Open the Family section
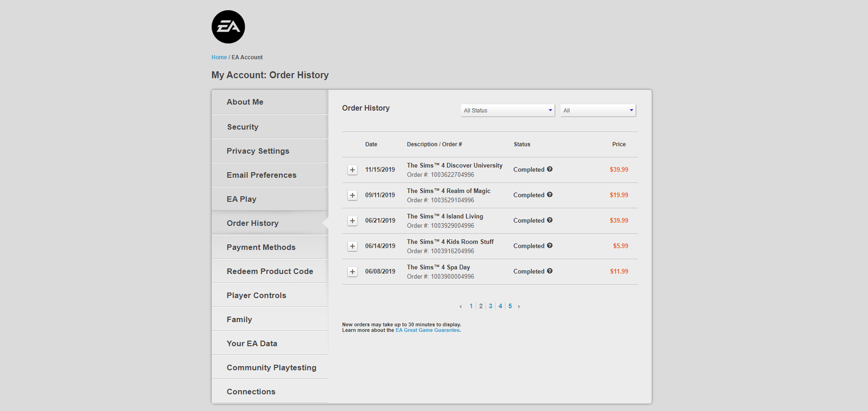 click(270, 319)
